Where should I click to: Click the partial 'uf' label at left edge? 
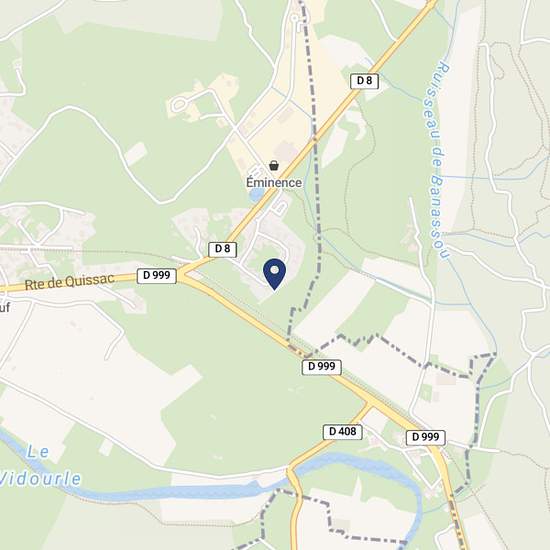click(x=5, y=307)
